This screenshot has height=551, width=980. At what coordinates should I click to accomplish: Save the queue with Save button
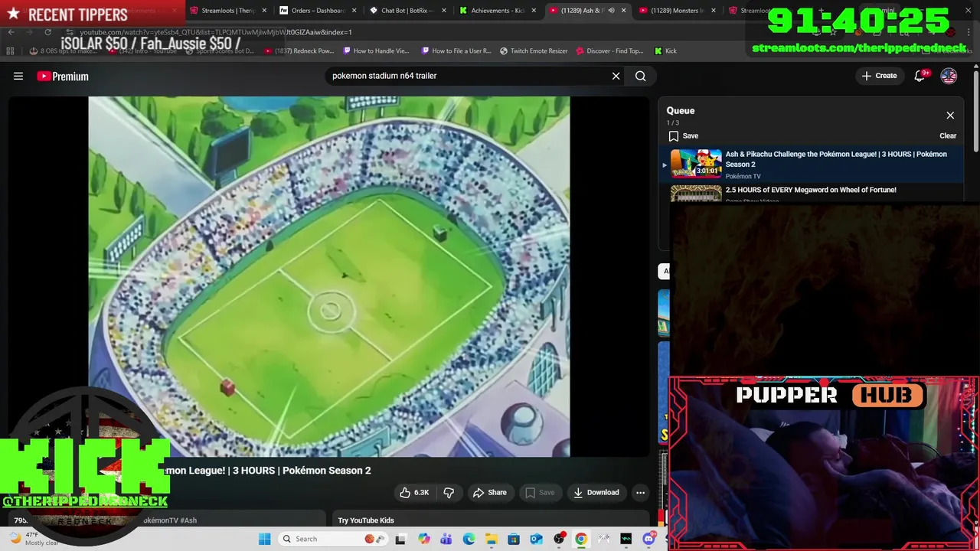[683, 136]
